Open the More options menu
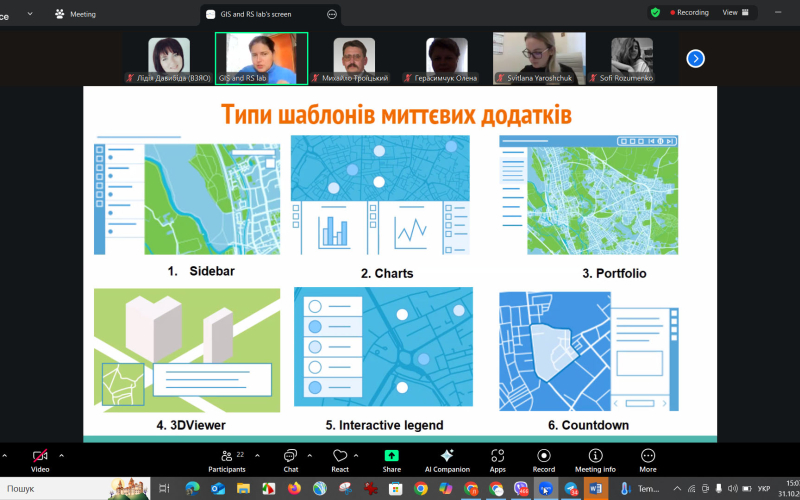This screenshot has height=500, width=800. click(648, 456)
